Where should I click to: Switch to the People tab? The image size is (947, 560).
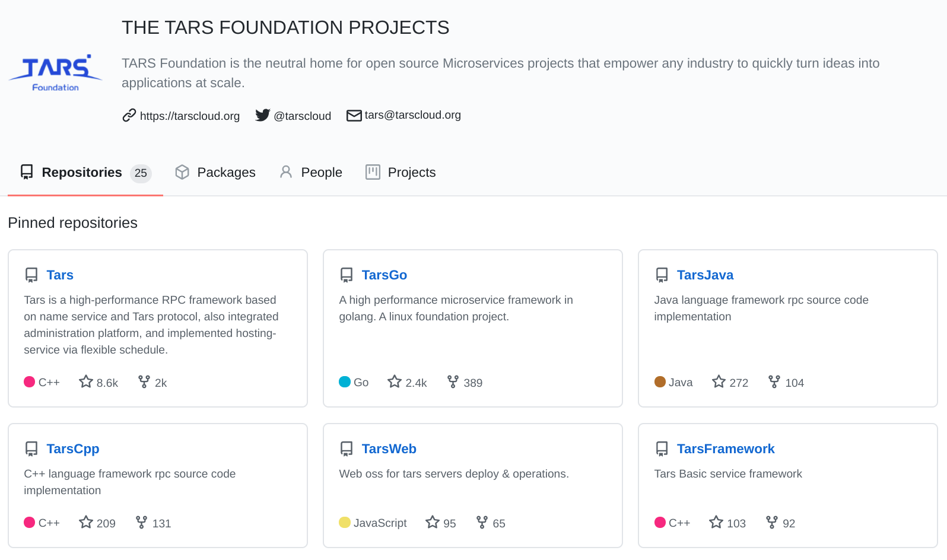click(x=311, y=173)
